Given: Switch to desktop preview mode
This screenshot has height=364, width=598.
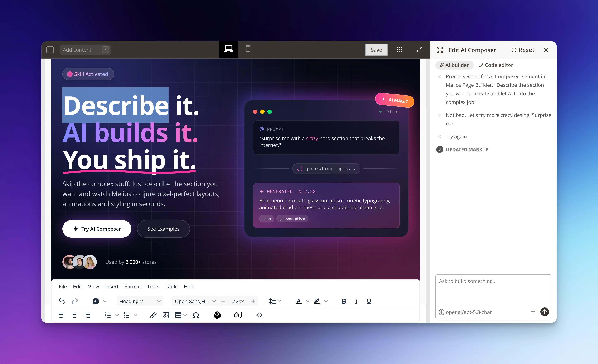Looking at the screenshot, I should pyautogui.click(x=228, y=50).
